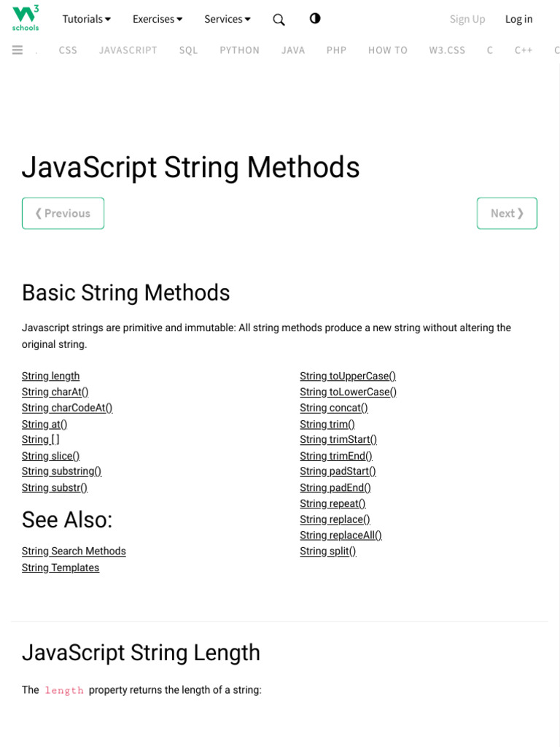The image size is (560, 747).
Task: Open the hamburger menu icon
Action: [17, 50]
